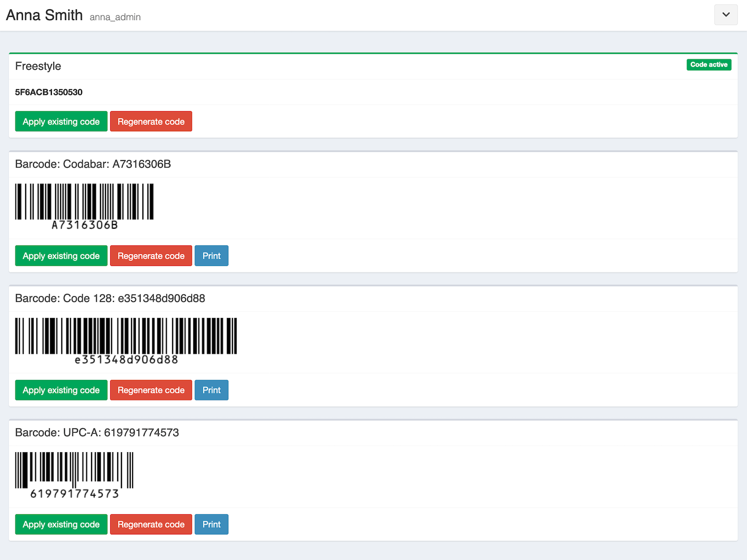Click the Anna Smith name heading
This screenshot has height=560, width=747.
pyautogui.click(x=44, y=15)
